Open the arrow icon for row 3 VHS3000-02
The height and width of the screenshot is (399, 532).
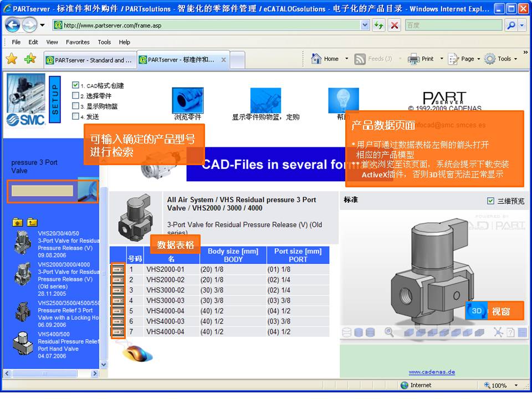(x=118, y=290)
